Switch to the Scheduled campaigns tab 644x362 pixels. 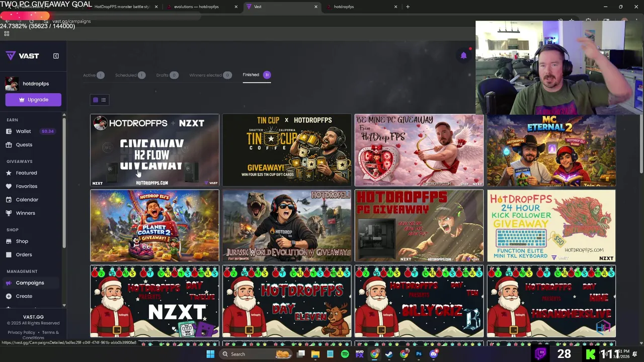click(130, 75)
